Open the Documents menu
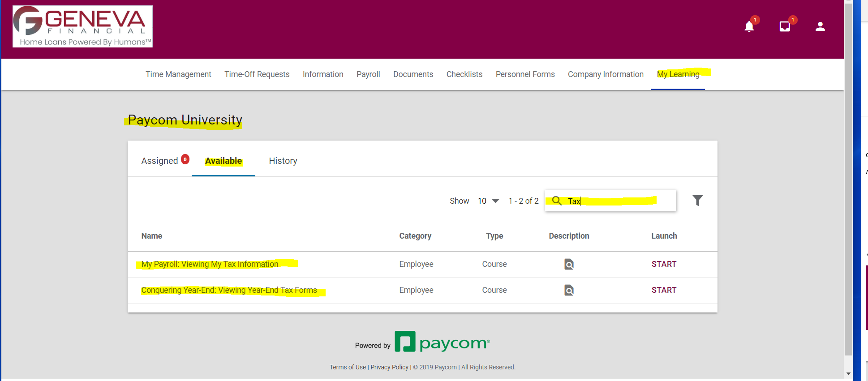 click(413, 74)
